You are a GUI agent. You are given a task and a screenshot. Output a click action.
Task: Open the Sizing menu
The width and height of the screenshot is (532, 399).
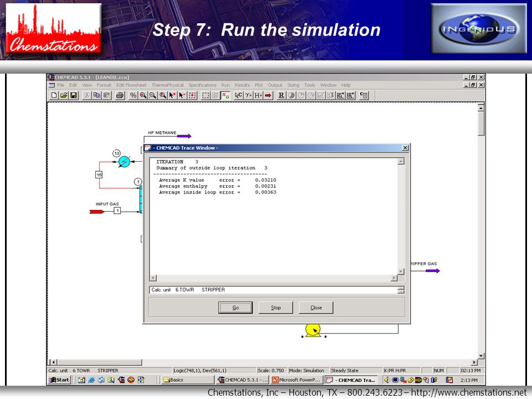[293, 85]
